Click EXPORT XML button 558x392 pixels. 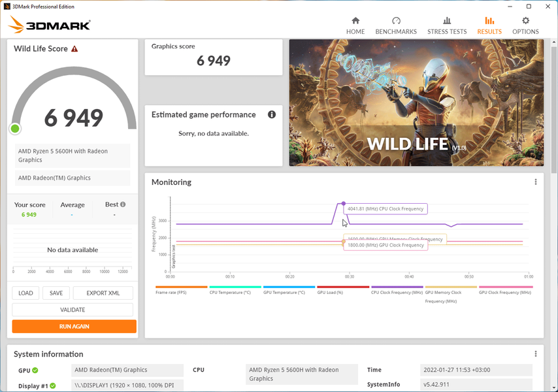pos(103,293)
